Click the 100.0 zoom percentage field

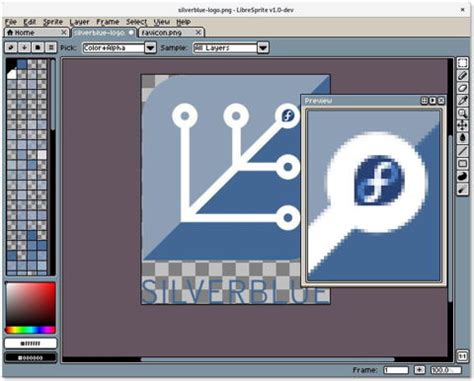(446, 370)
